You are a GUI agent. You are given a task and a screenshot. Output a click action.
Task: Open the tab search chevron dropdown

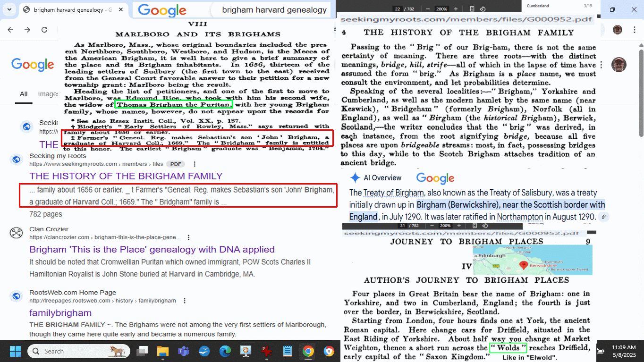coord(10,9)
